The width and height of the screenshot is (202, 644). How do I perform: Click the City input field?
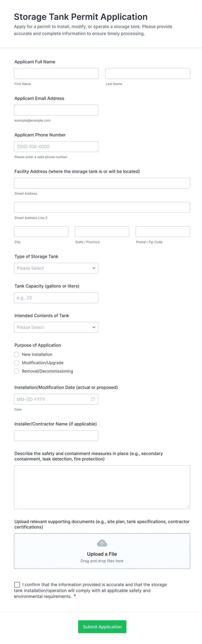[41, 231]
